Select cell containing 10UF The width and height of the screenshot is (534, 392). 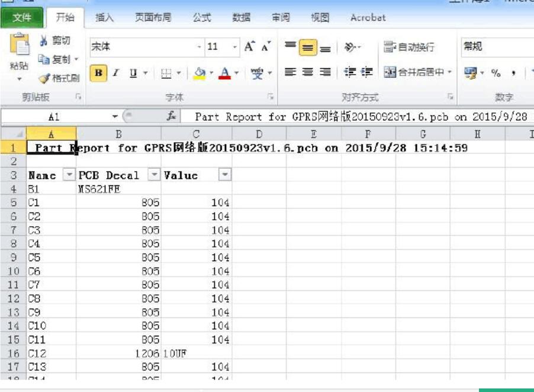(197, 353)
